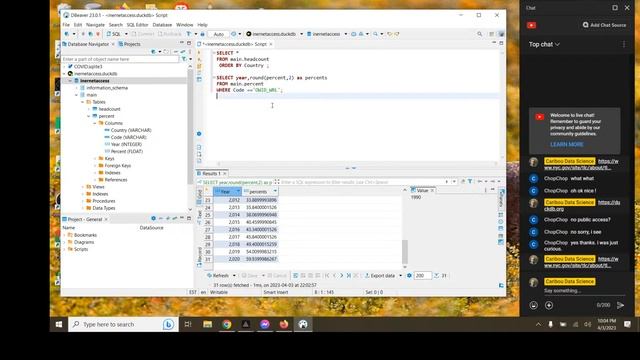This screenshot has height=360, width=640.
Task: Click the fetch size field showing 200
Action: pyautogui.click(x=422, y=276)
